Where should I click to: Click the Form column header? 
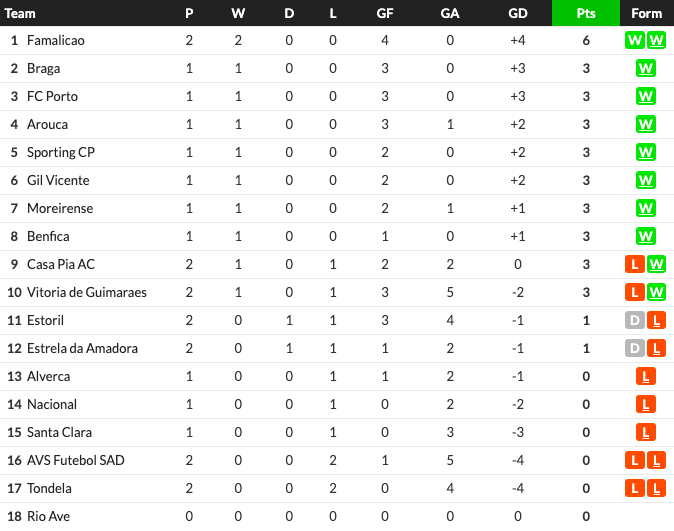click(646, 13)
